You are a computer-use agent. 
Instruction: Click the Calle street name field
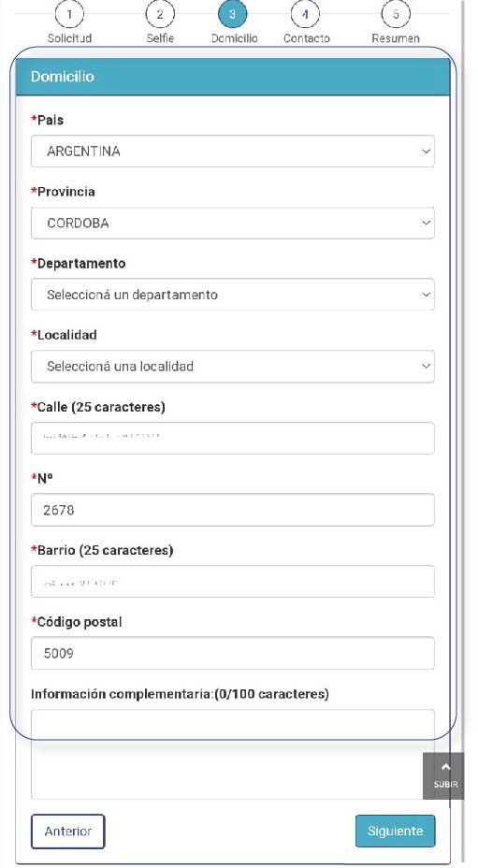pyautogui.click(x=233, y=438)
